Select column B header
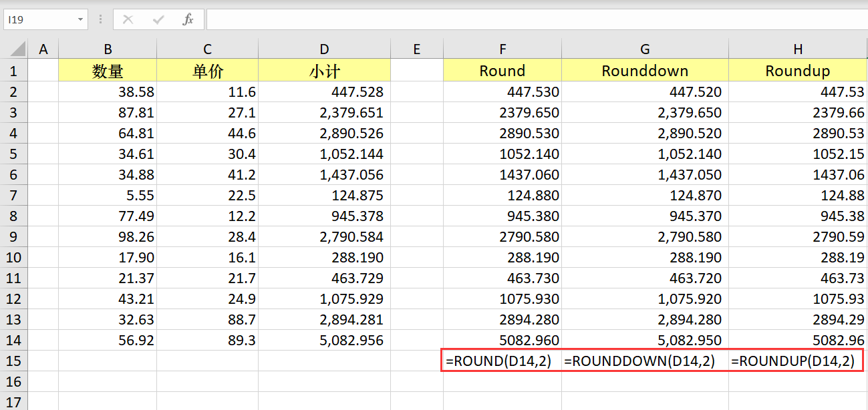The height and width of the screenshot is (410, 868). coord(108,49)
